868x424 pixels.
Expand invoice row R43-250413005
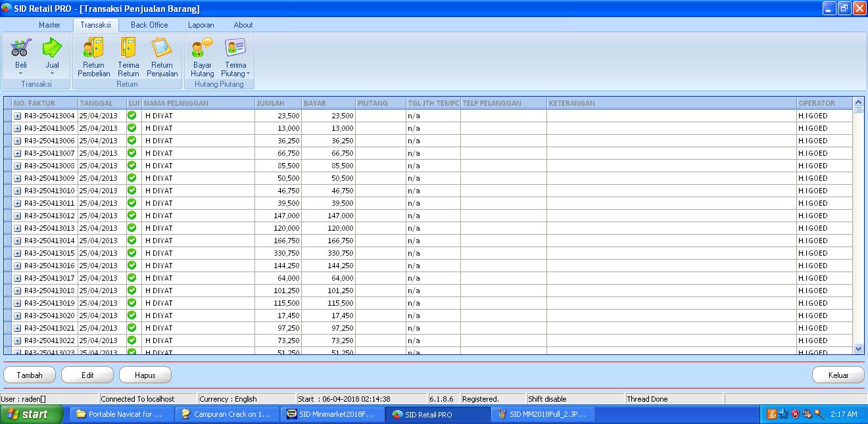click(18, 128)
